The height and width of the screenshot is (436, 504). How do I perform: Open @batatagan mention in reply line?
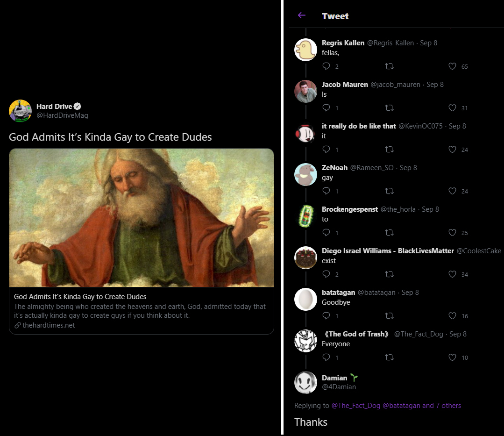pyautogui.click(x=401, y=406)
